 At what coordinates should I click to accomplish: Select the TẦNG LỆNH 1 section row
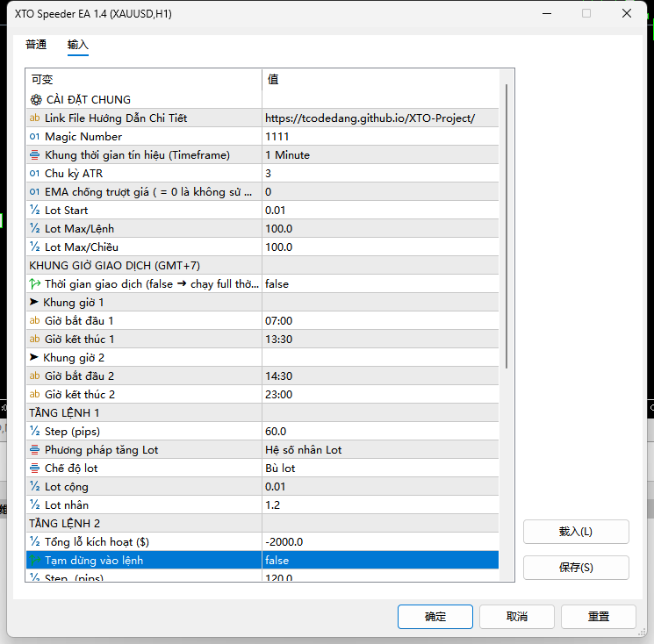point(262,412)
